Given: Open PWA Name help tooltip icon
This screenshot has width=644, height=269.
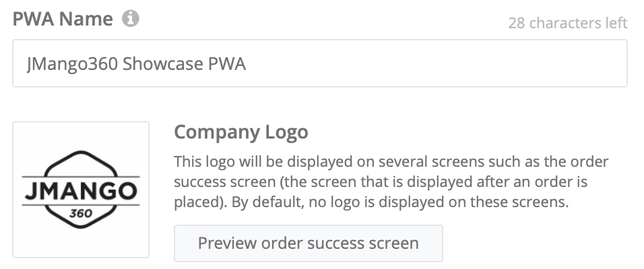Looking at the screenshot, I should 131,20.
